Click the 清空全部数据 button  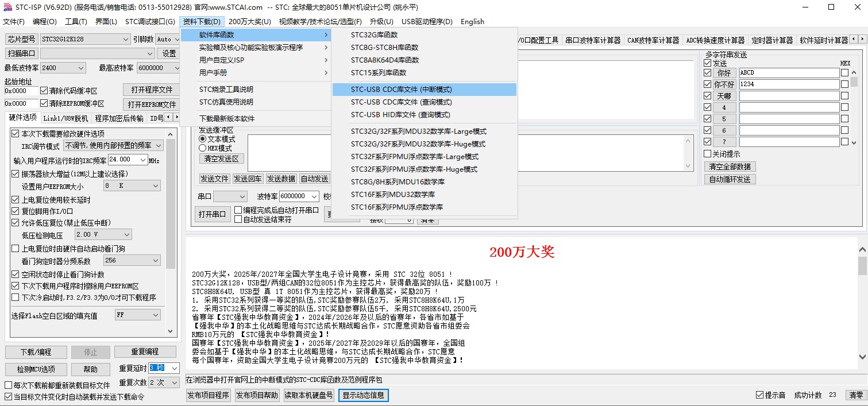point(730,167)
